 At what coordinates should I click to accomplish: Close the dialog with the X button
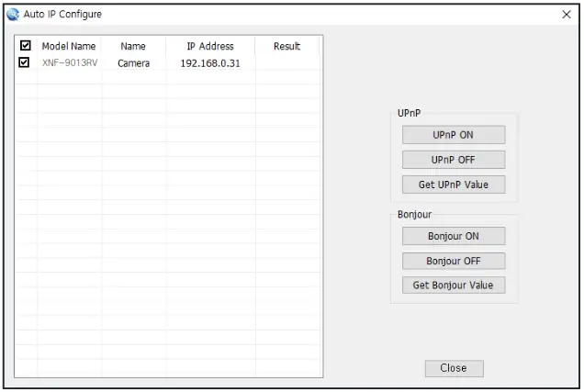567,15
